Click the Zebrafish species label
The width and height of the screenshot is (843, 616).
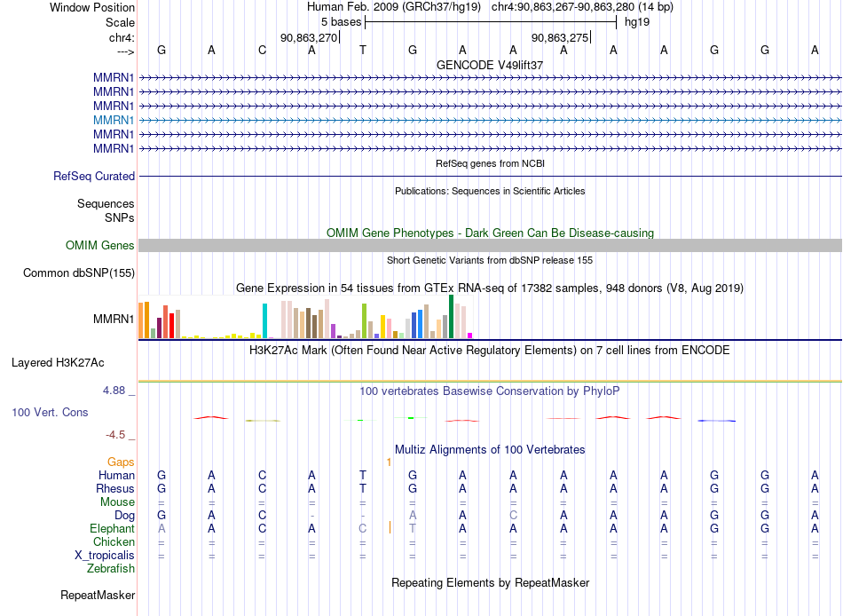pos(111,568)
